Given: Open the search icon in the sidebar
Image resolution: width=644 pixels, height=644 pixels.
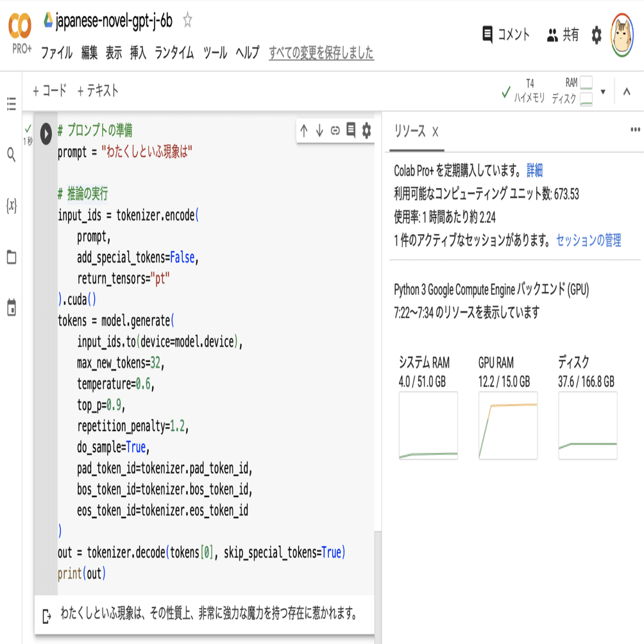Looking at the screenshot, I should [x=10, y=155].
